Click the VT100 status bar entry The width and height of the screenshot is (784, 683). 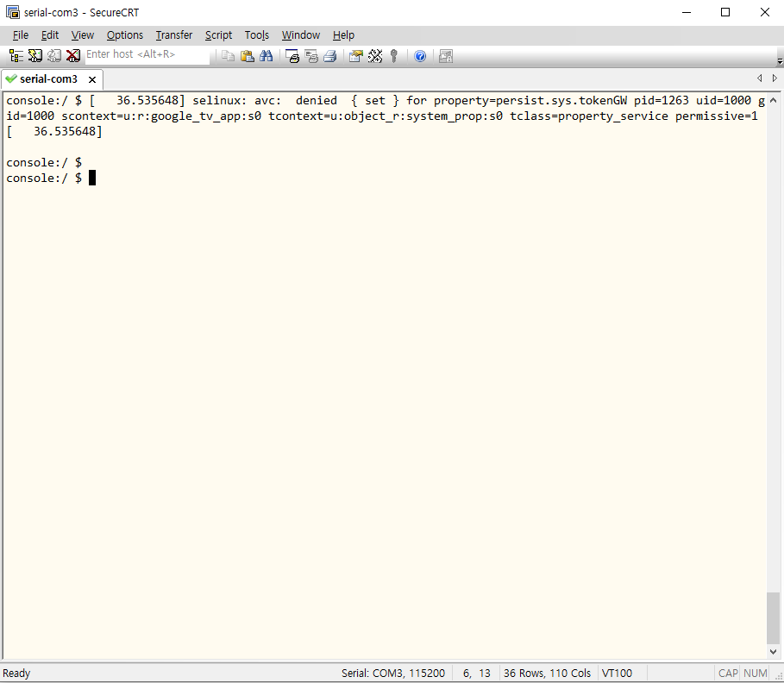point(617,673)
